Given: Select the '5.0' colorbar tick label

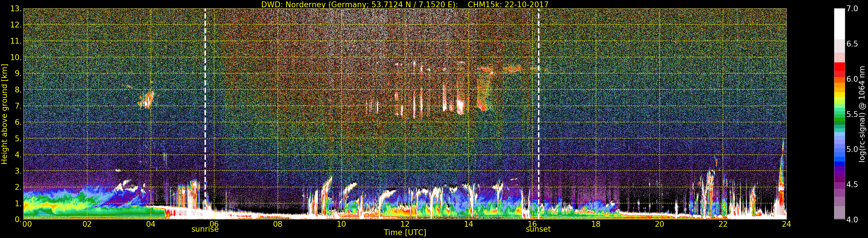Looking at the screenshot, I should 852,149.
